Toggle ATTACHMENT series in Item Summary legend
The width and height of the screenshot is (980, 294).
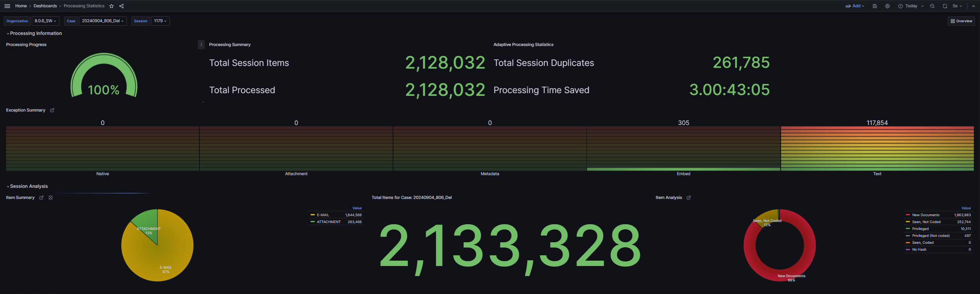(x=329, y=222)
